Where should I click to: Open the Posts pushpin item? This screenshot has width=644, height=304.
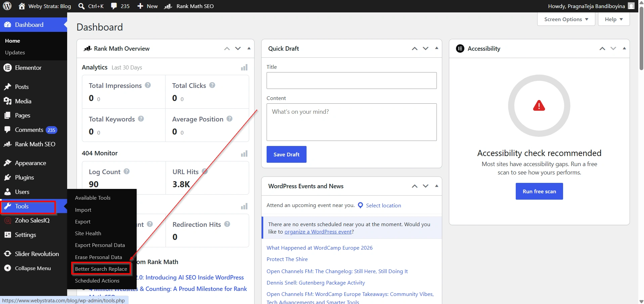point(7,87)
